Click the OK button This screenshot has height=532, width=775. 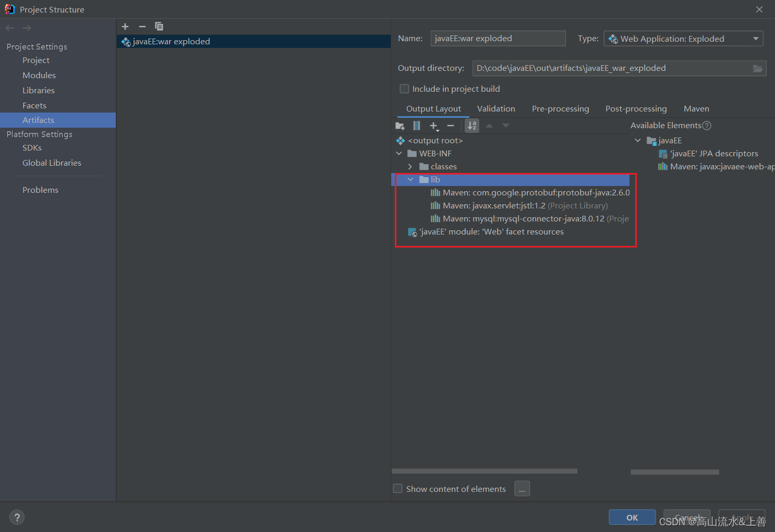click(x=632, y=517)
